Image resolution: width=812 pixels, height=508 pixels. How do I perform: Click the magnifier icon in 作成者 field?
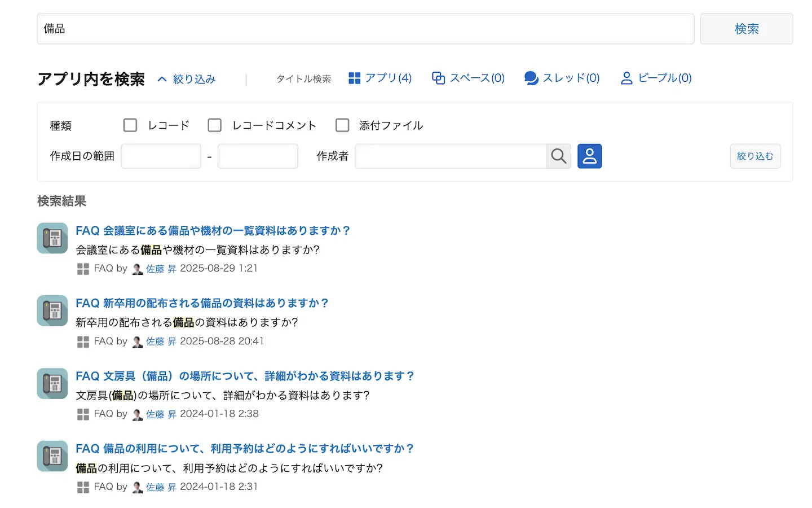click(x=558, y=156)
